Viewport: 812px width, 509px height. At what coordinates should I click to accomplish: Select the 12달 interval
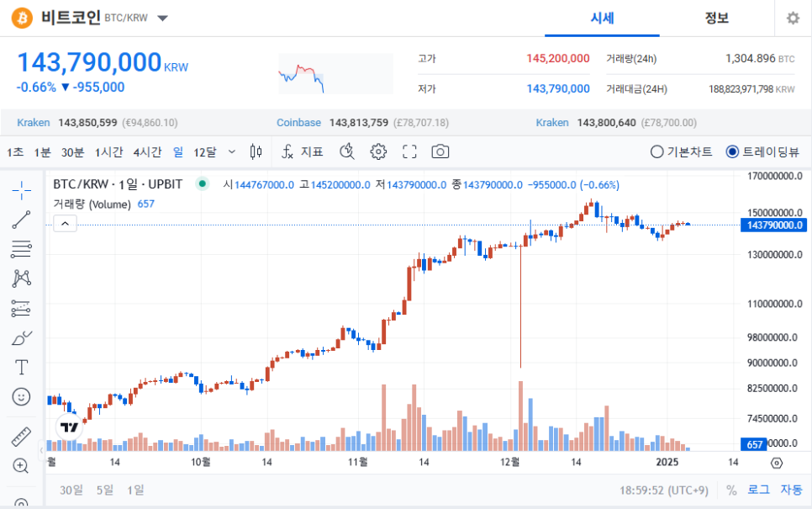(205, 152)
